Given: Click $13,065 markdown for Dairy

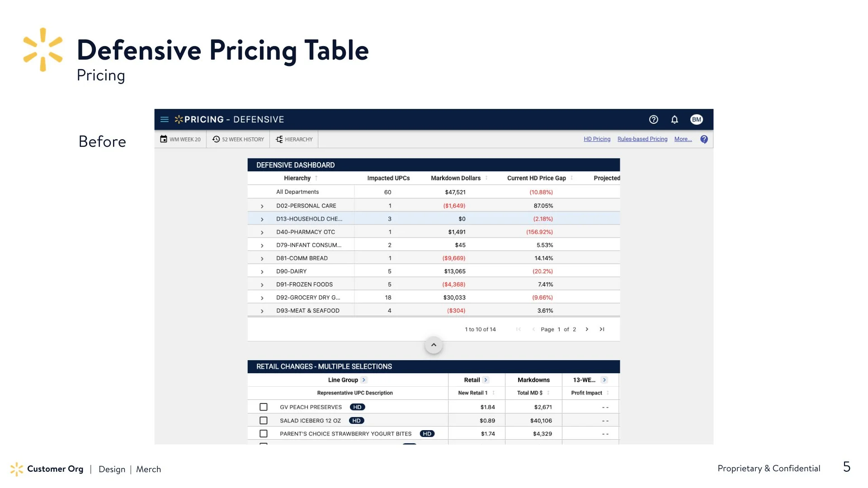Looking at the screenshot, I should [455, 272].
